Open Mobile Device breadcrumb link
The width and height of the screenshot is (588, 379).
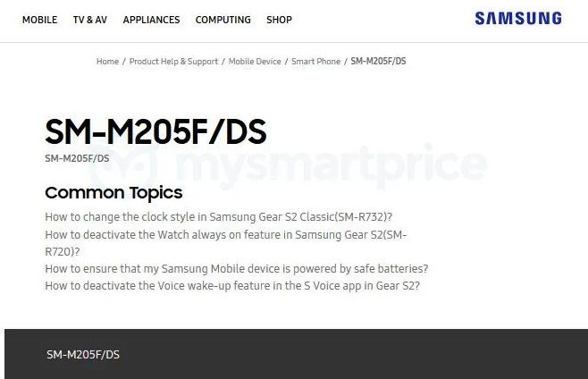coord(255,61)
